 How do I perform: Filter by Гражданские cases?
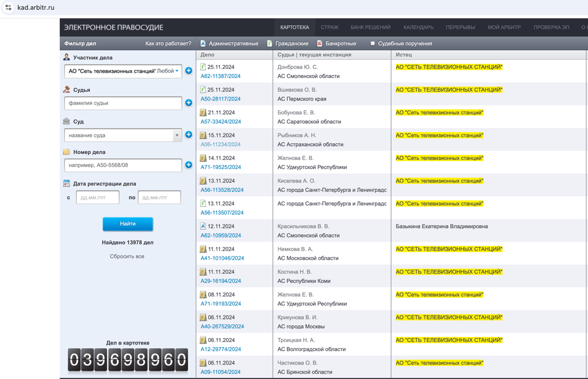292,44
